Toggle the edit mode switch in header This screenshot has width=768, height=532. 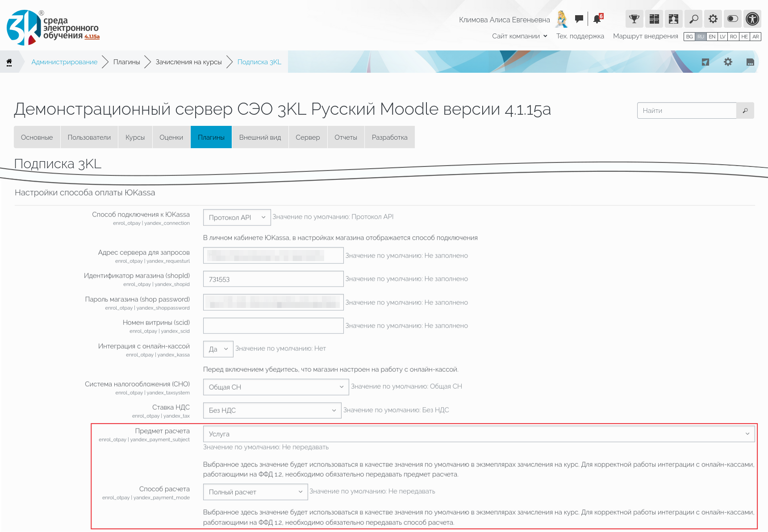(x=733, y=19)
